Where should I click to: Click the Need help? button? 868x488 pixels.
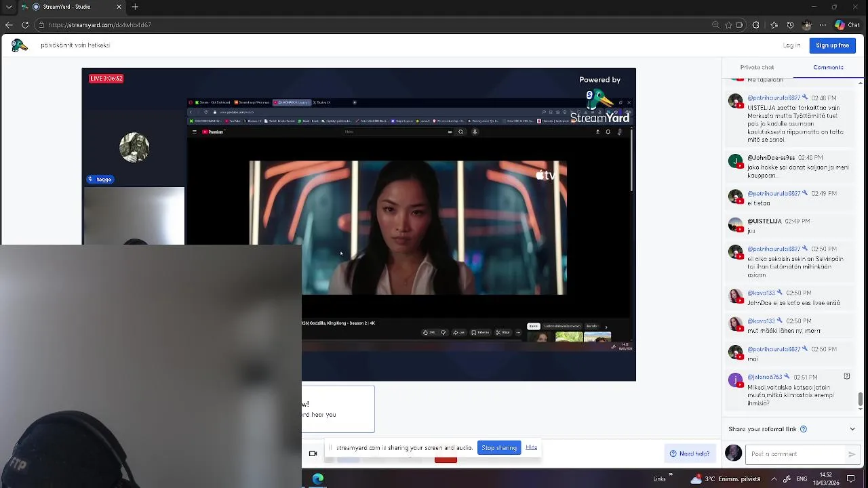(690, 453)
